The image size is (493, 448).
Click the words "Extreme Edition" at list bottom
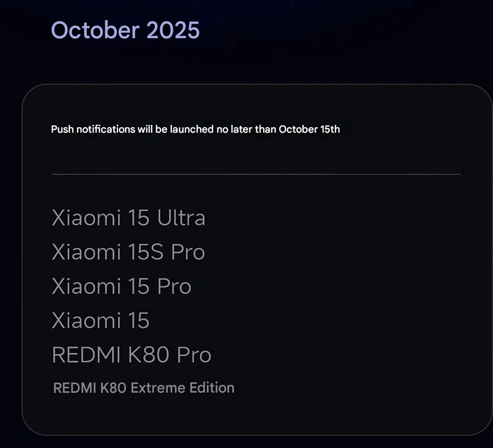(x=182, y=388)
